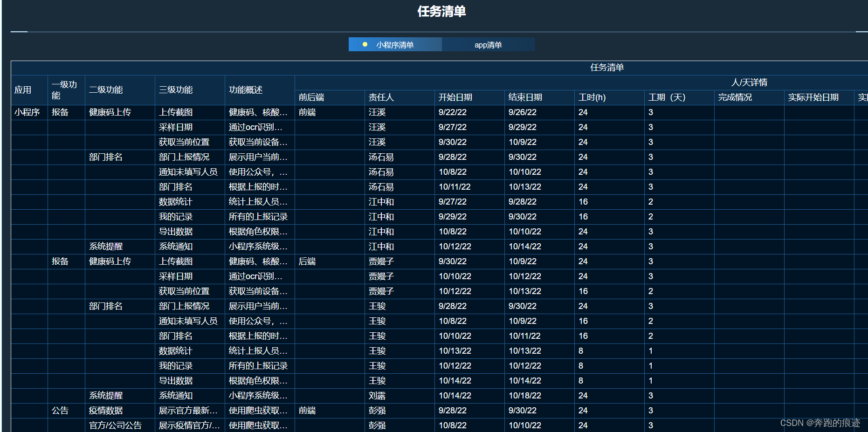
Task: Click the 开始日期 column header
Action: (x=469, y=97)
